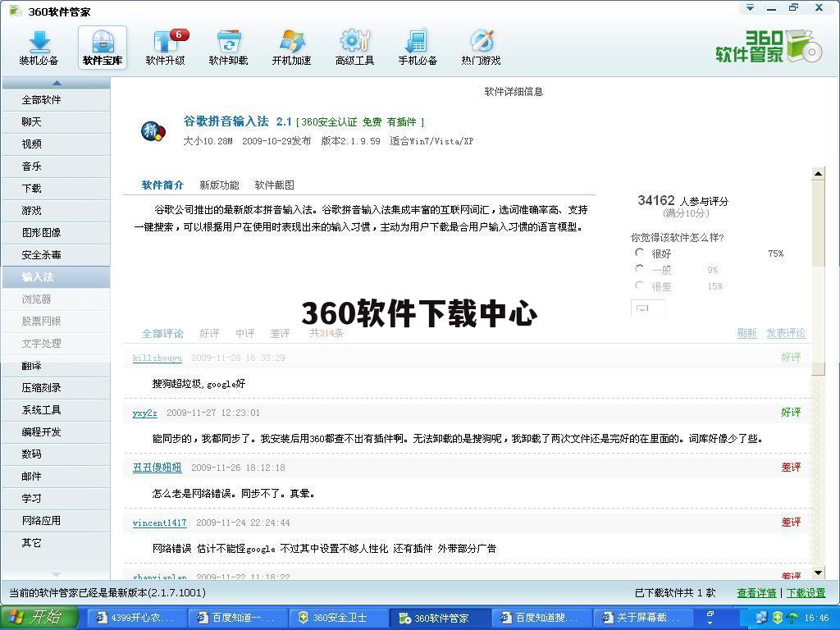840x630 pixels.
Task: Click the 谷歌拼音输入法 app icon
Action: pyautogui.click(x=153, y=130)
